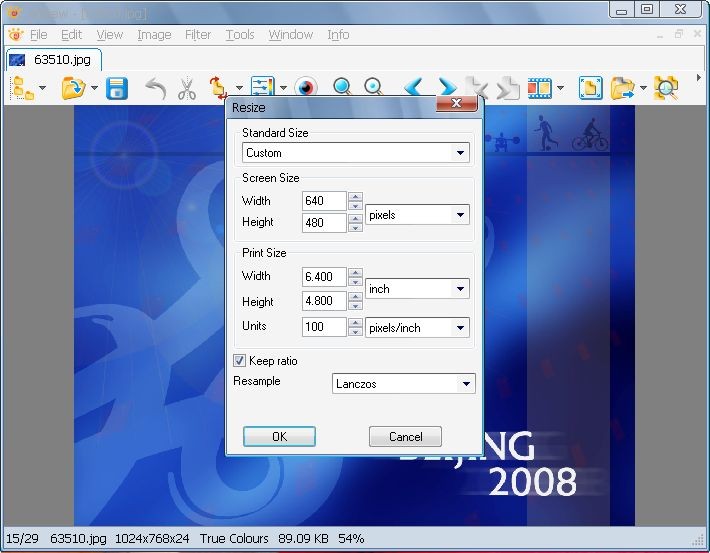The height and width of the screenshot is (553, 710).
Task: Open the Info menu
Action: click(338, 34)
